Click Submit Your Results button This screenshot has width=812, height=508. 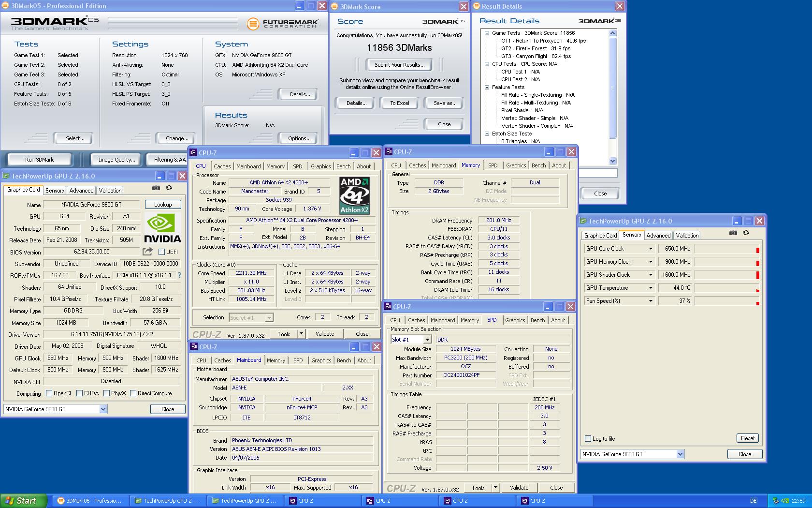pyautogui.click(x=400, y=65)
